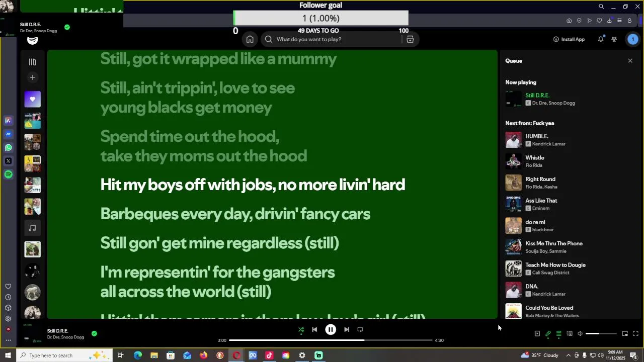Seek within the song progress bar
This screenshot has width=644, height=362.
[x=331, y=340]
